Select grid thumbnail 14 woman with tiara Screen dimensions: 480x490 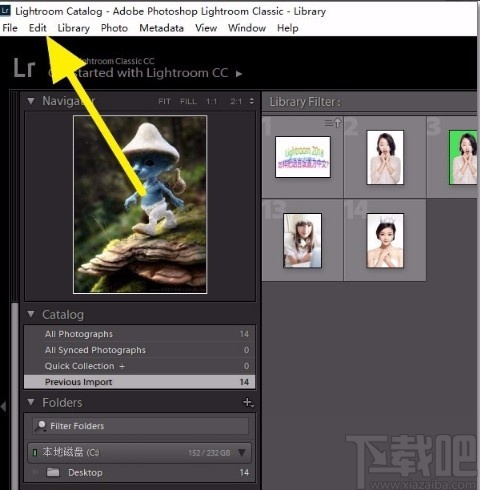[x=385, y=241]
